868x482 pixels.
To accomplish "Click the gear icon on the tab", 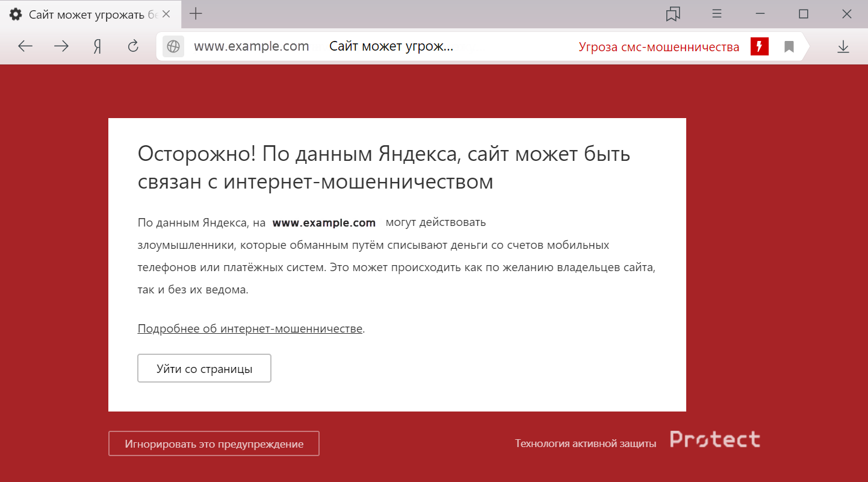I will [16, 14].
